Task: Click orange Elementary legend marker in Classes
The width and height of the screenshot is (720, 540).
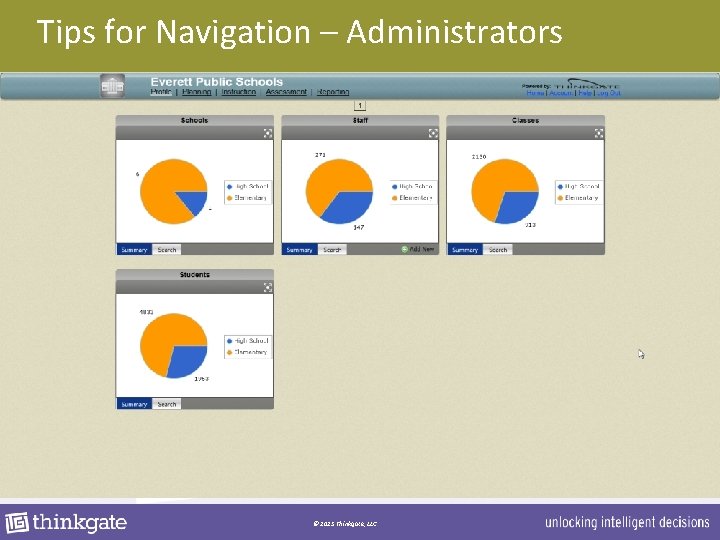Action: point(560,198)
